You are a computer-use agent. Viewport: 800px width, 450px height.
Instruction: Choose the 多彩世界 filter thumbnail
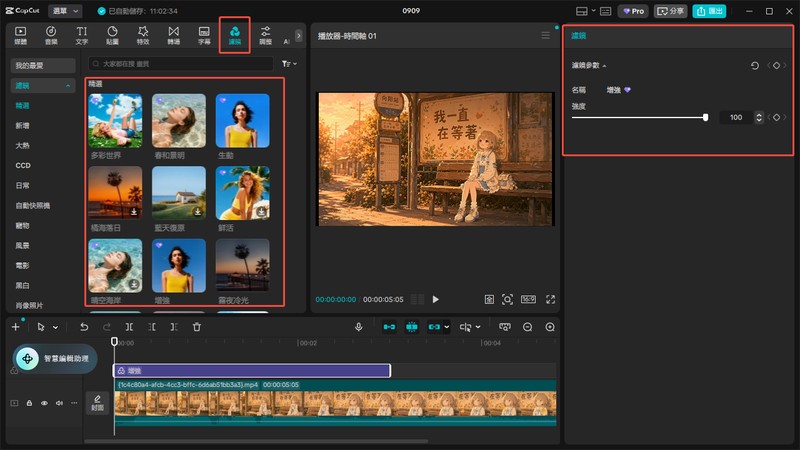[x=115, y=121]
